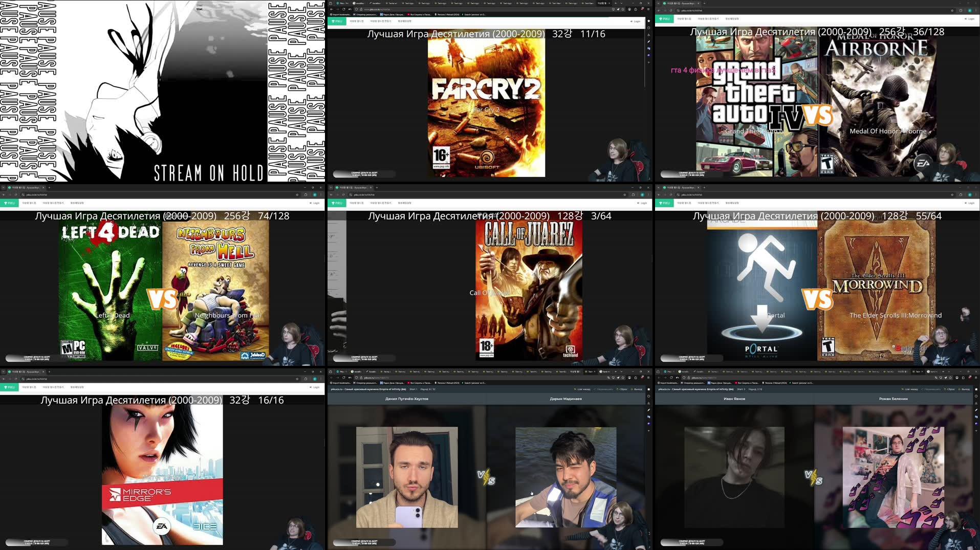Open a new tab in the Far Cry 2 browser window

pos(616,3)
